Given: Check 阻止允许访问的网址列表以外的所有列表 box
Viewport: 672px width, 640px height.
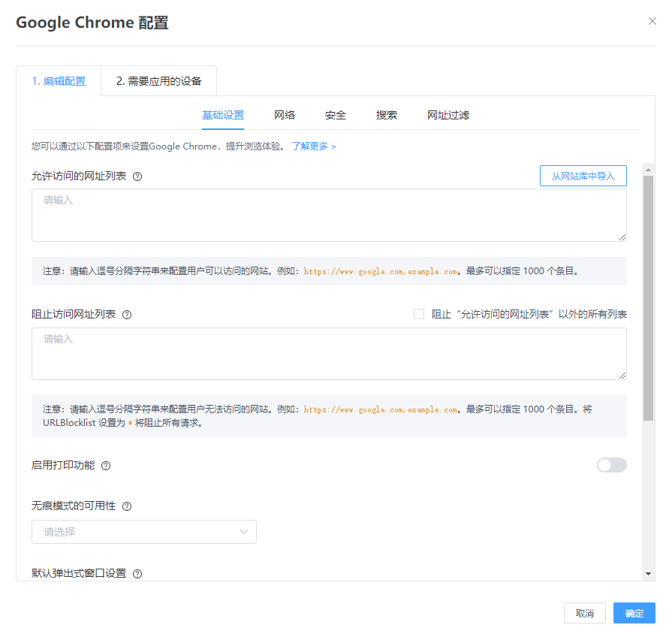Looking at the screenshot, I should (x=419, y=314).
